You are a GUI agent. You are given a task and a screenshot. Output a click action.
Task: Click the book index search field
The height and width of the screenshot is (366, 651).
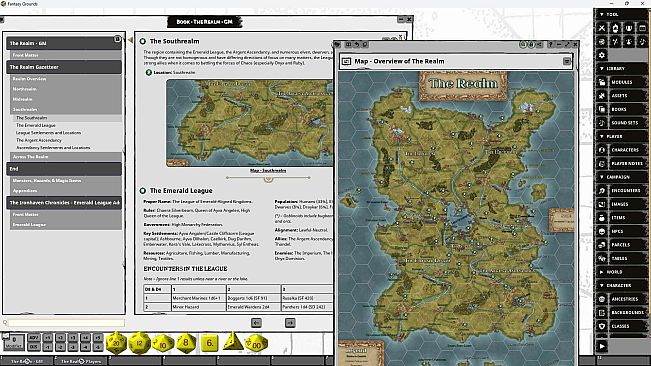click(x=66, y=322)
